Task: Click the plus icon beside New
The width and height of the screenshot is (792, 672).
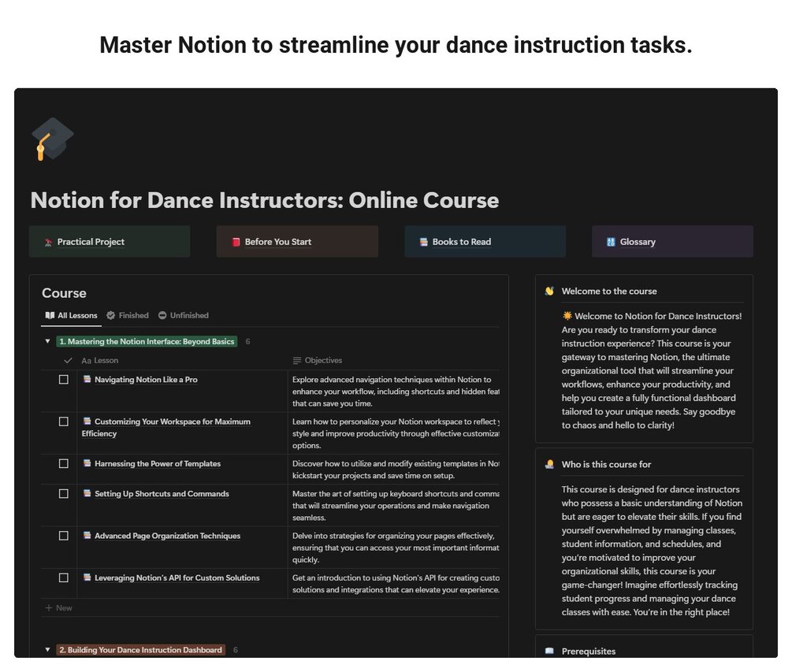Action: tap(49, 607)
